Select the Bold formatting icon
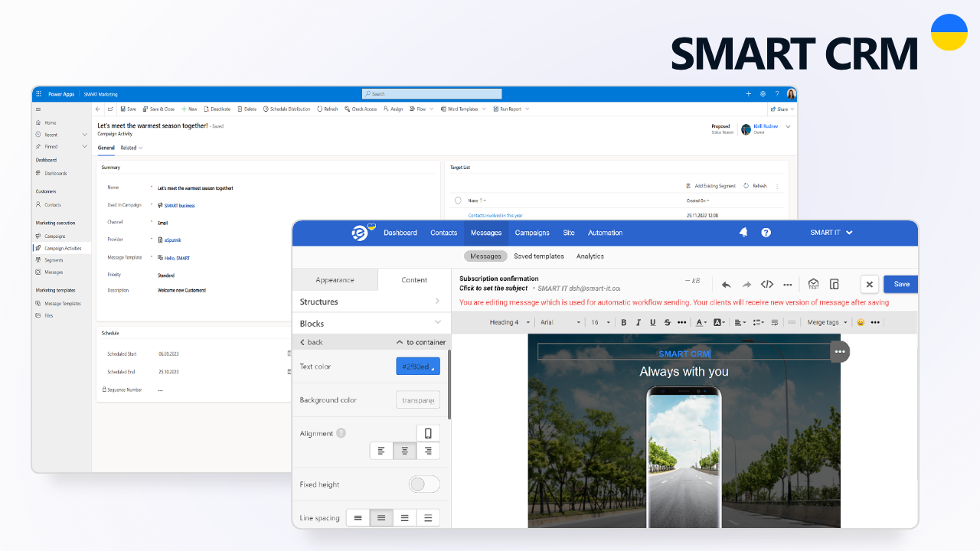The width and height of the screenshot is (980, 551). (623, 322)
